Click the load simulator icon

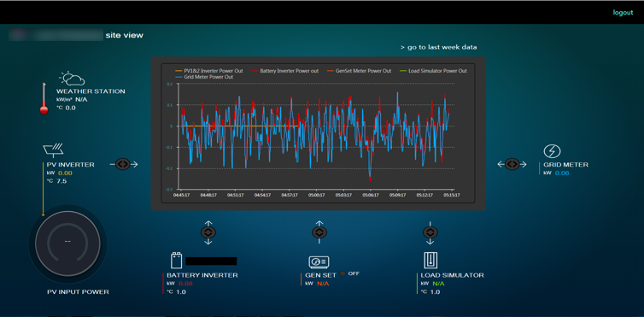430,261
